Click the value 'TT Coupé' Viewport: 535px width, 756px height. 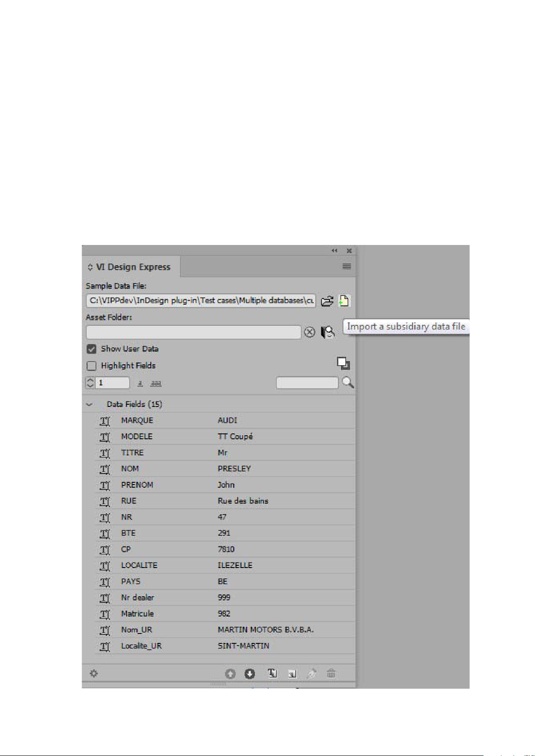235,437
